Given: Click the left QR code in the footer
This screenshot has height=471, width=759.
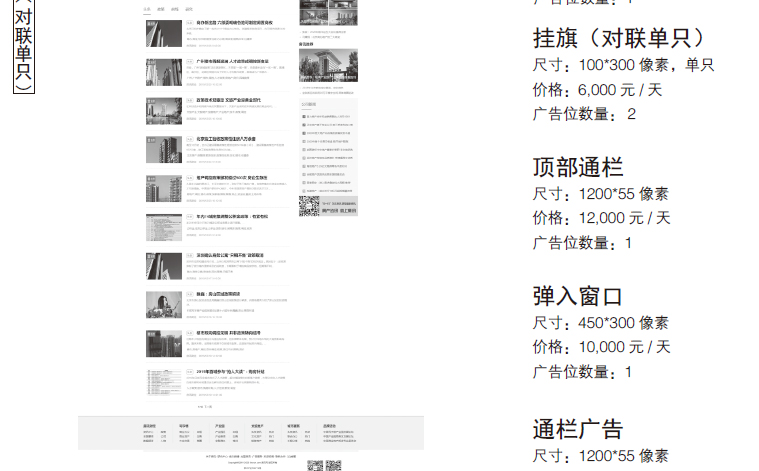Looking at the screenshot, I should pos(314,465).
